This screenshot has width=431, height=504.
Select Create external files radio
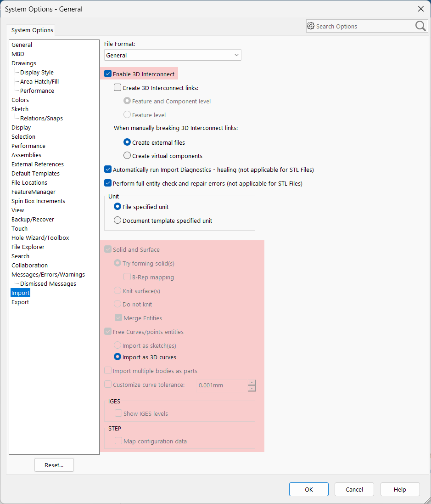coord(127,142)
